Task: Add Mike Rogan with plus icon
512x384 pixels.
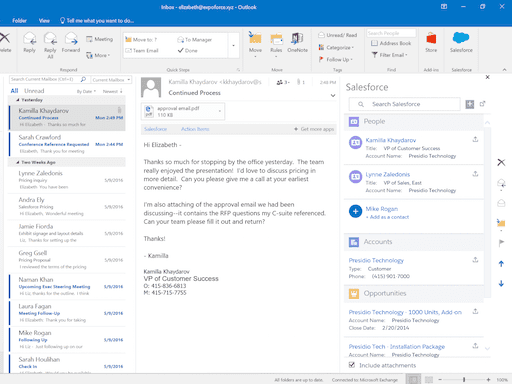Action: click(x=355, y=211)
